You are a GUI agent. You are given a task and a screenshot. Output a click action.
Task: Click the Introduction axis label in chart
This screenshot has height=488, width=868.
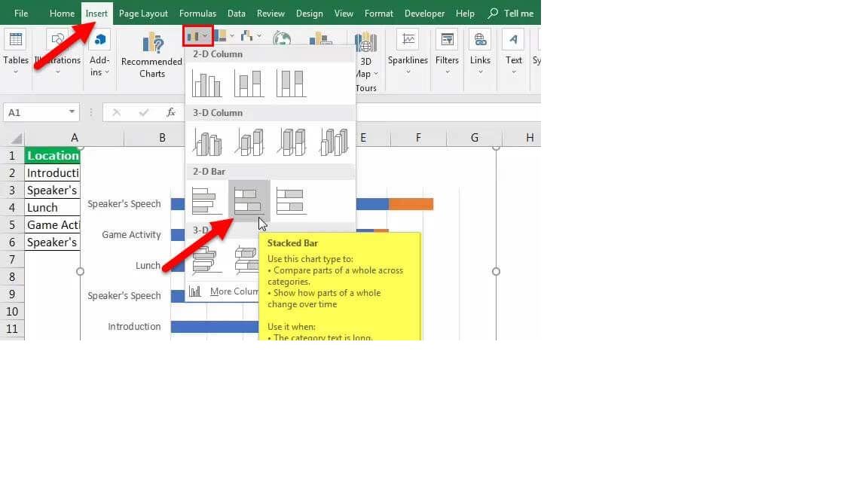coord(134,326)
